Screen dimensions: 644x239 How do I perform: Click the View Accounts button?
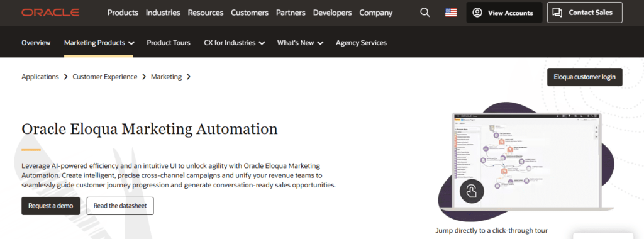coord(504,13)
